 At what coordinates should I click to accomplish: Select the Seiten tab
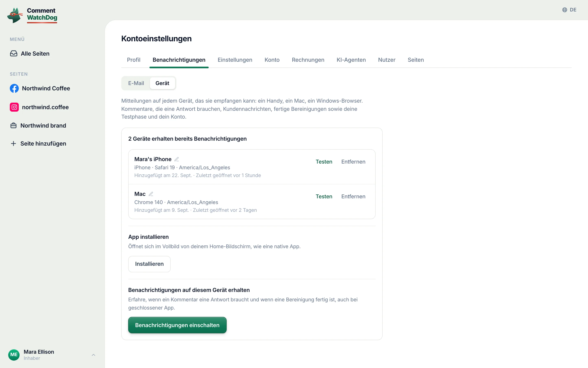pyautogui.click(x=415, y=60)
